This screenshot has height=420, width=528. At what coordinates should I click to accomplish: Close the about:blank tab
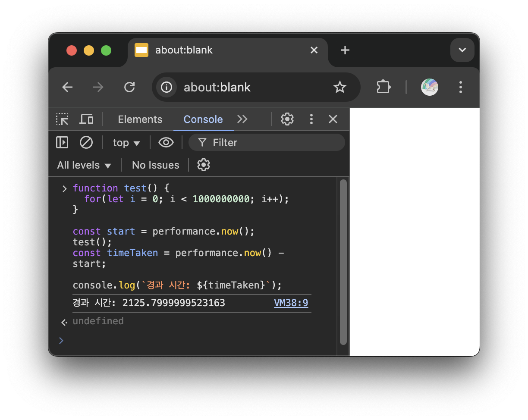click(314, 50)
